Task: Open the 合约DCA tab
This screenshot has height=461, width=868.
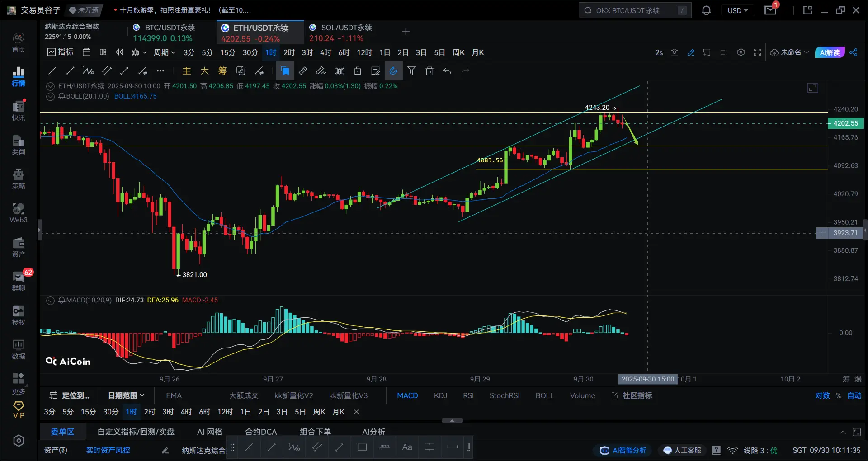Action: pos(261,432)
